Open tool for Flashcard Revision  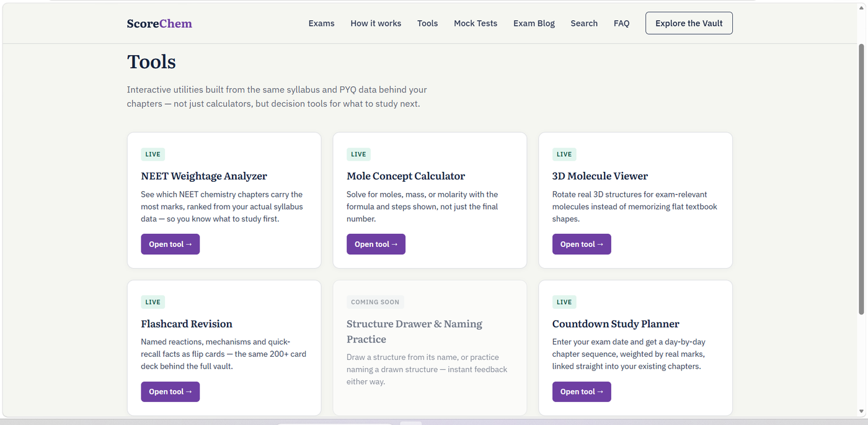[170, 392]
